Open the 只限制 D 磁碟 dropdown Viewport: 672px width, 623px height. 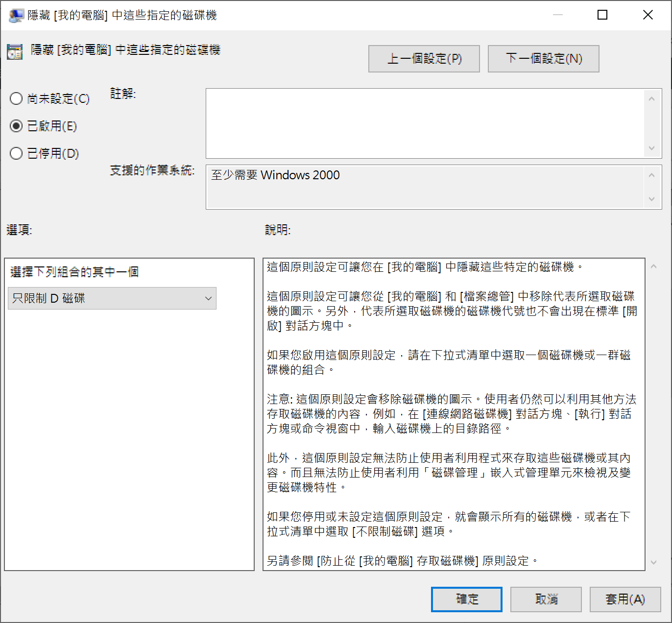coord(112,298)
